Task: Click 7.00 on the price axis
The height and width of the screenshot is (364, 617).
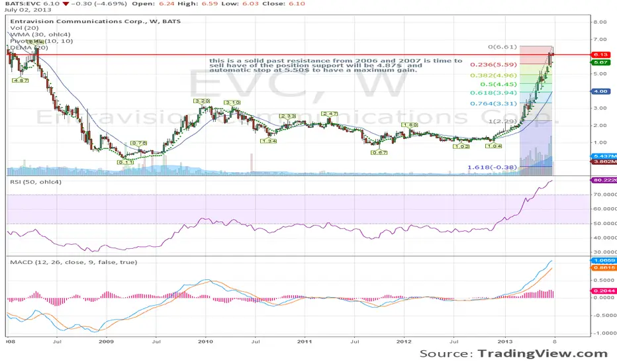Action: coord(600,39)
